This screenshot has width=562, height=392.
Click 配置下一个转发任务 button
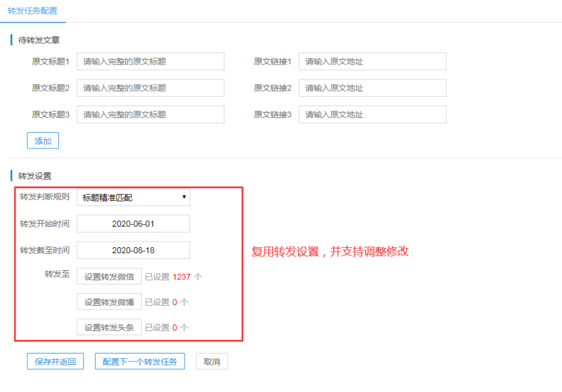click(x=140, y=362)
